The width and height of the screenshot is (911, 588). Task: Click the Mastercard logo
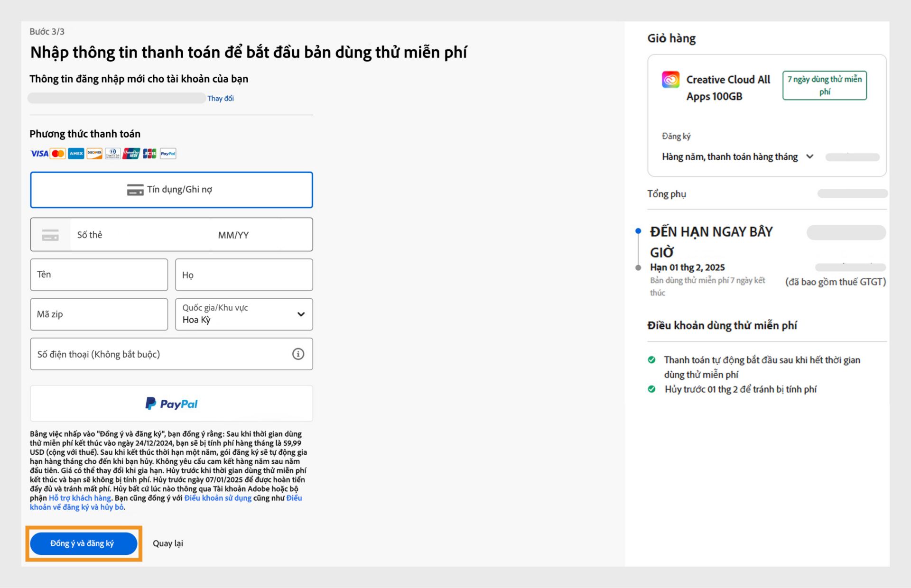coord(58,154)
